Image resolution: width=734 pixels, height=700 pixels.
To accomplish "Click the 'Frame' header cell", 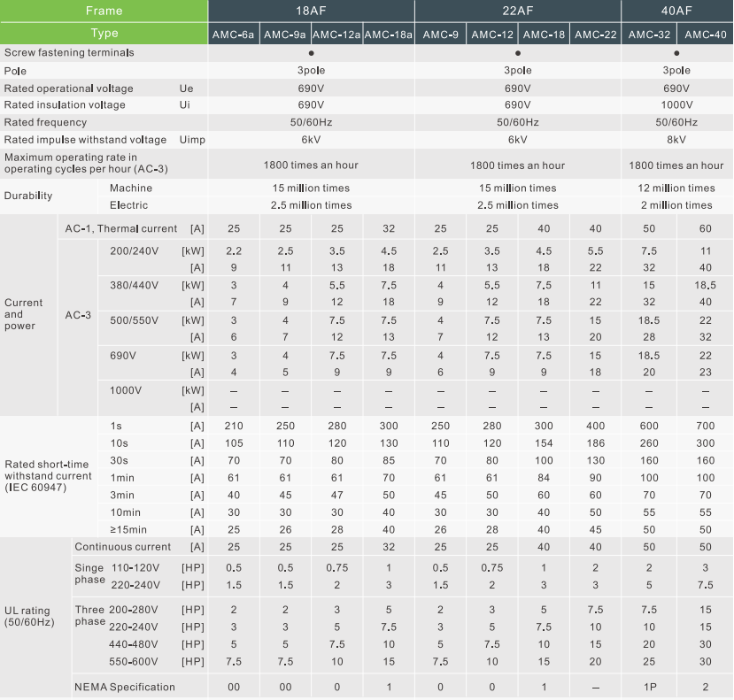I will [104, 11].
